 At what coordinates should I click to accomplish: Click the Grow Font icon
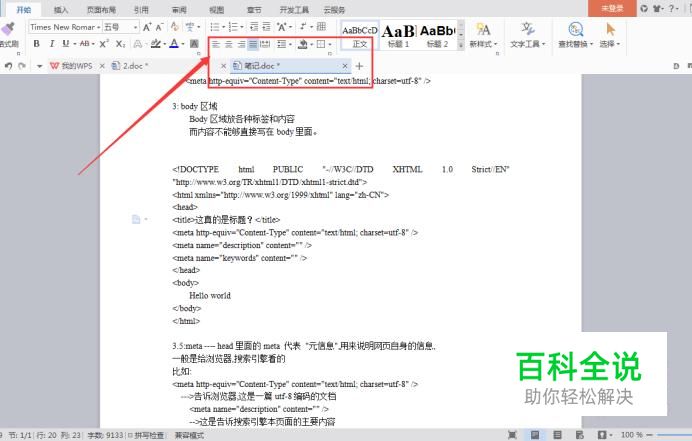point(147,27)
